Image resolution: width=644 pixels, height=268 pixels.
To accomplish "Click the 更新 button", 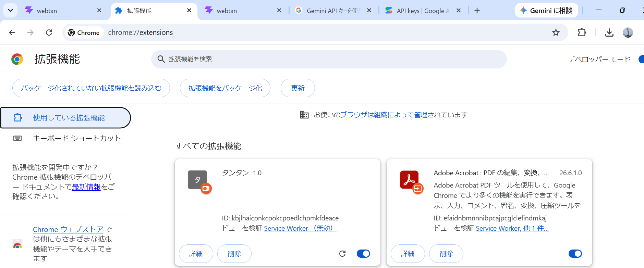I will click(298, 88).
